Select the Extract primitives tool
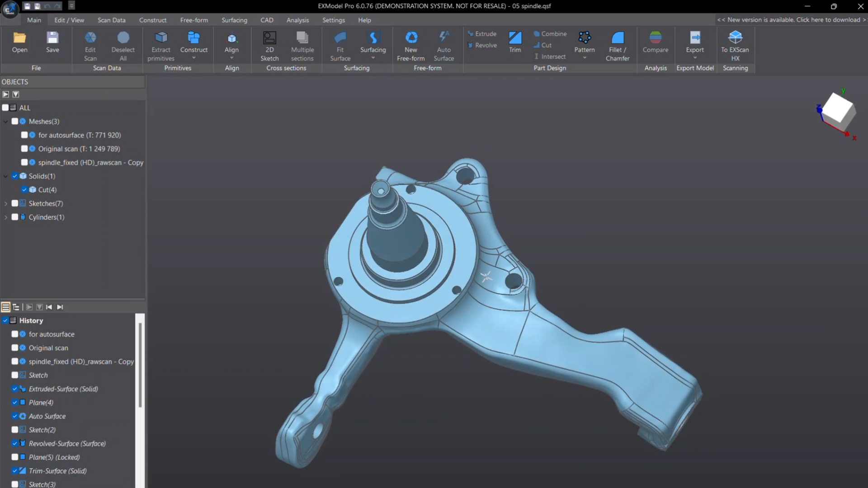Viewport: 868px width, 488px height. coord(161,38)
